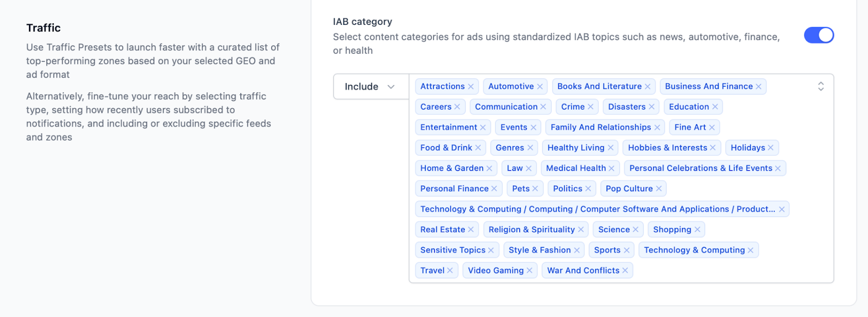This screenshot has width=868, height=317.
Task: Select the Pop Culture tag
Action: (629, 189)
